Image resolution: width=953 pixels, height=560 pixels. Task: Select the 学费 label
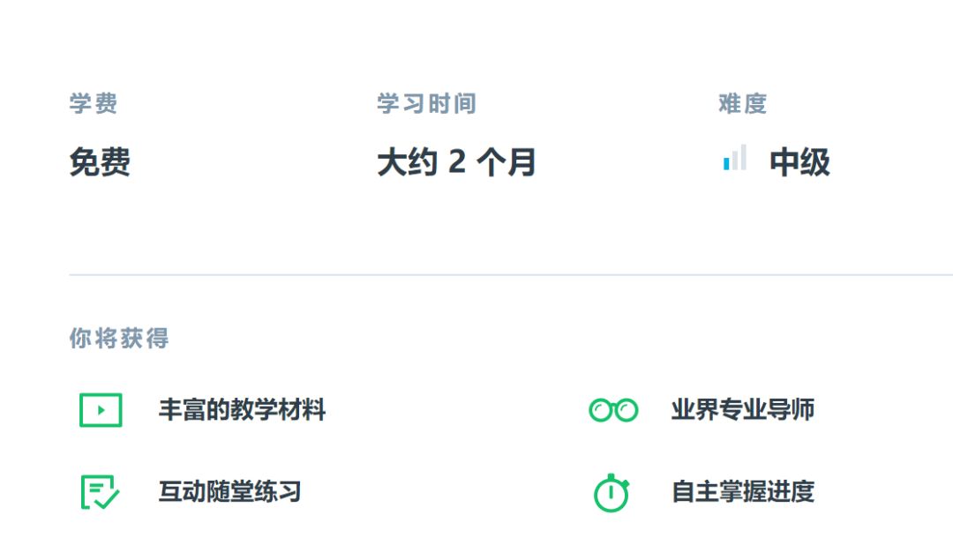click(x=94, y=104)
